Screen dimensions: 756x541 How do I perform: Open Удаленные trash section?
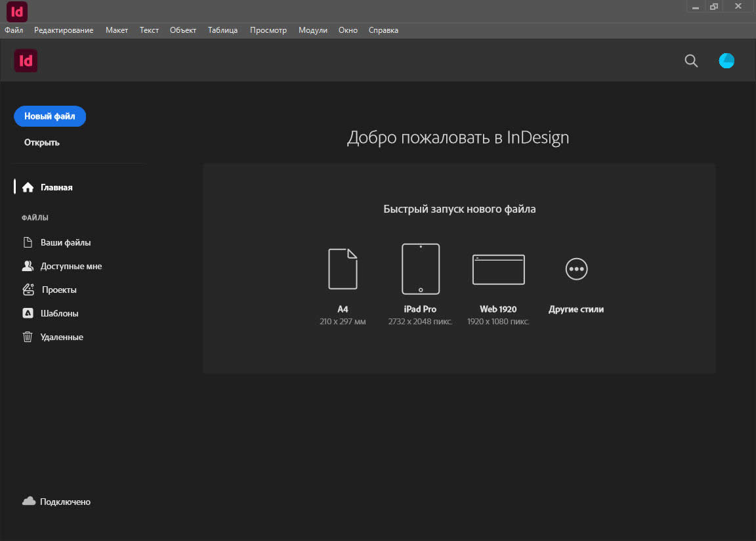(62, 337)
